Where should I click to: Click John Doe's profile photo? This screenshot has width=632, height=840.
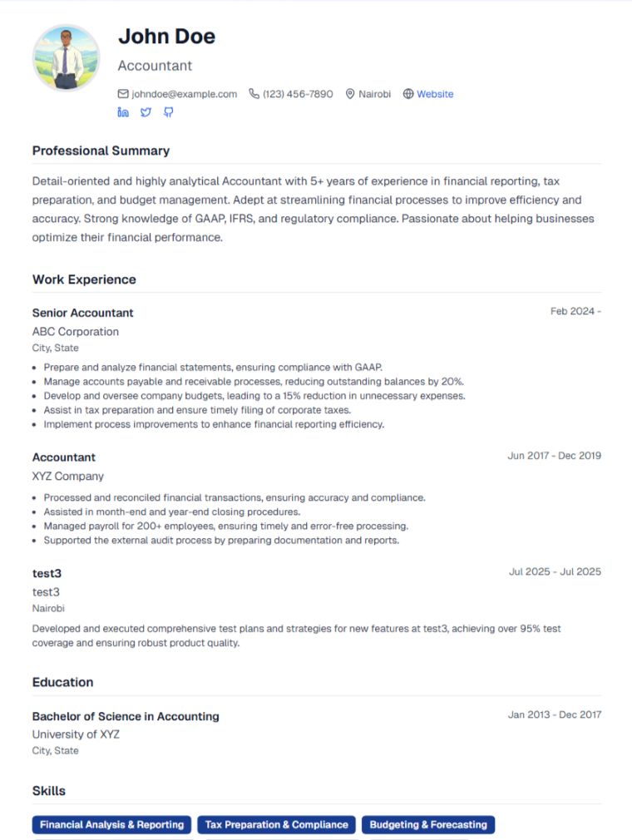[66, 57]
